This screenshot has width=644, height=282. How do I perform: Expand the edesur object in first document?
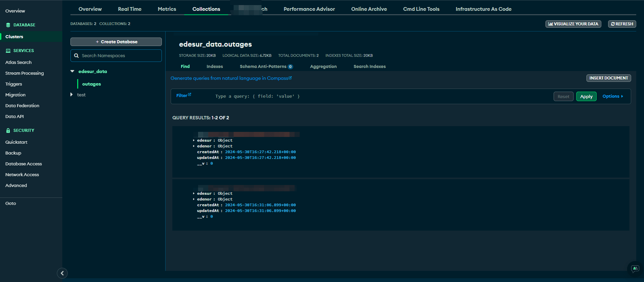194,140
